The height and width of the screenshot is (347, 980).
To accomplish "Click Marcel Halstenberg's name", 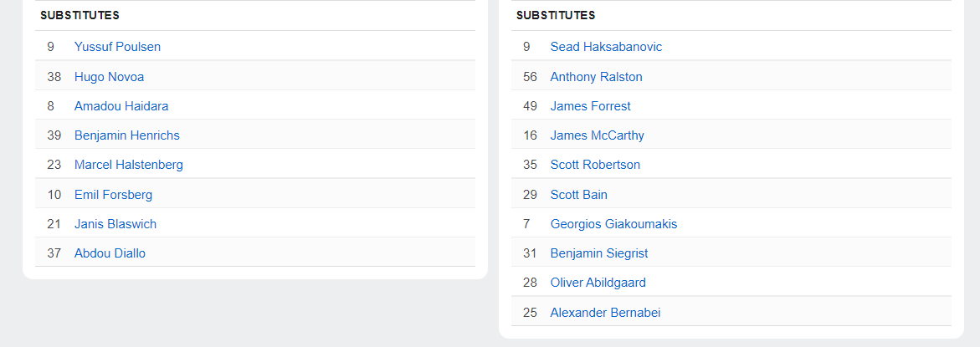I will point(128,165).
